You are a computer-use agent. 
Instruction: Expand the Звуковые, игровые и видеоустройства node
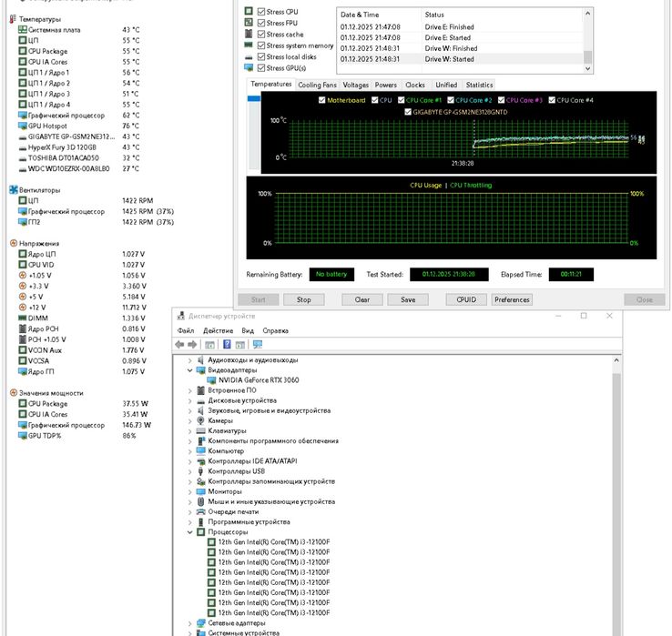click(x=190, y=410)
